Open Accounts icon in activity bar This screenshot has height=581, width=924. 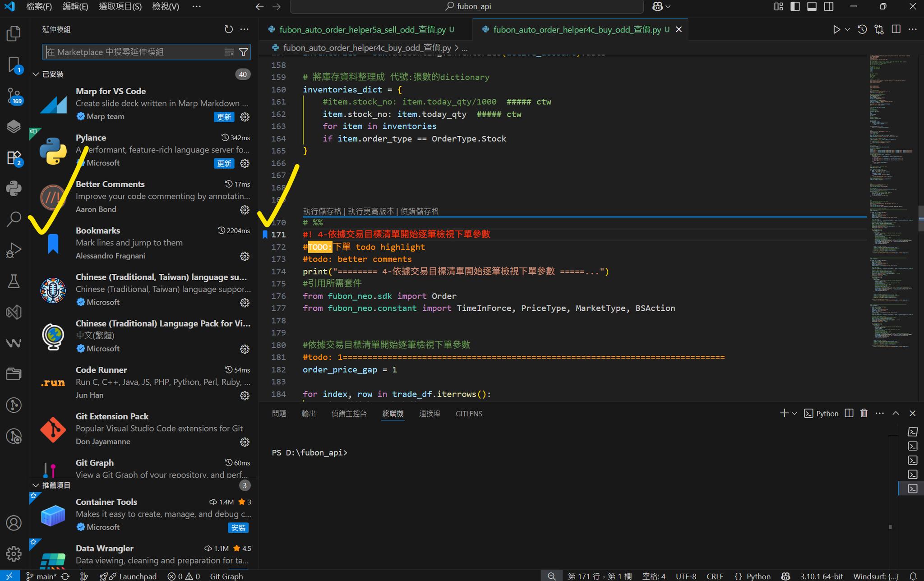click(x=14, y=523)
